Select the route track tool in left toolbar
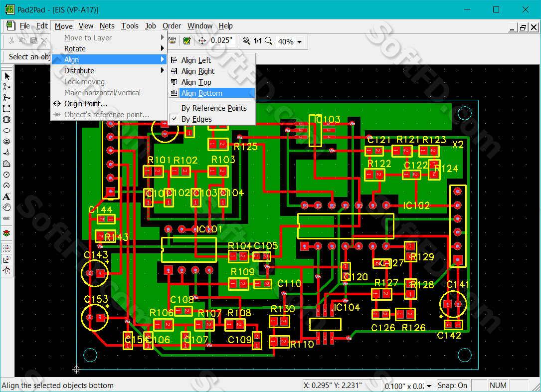The height and width of the screenshot is (392, 541). tap(6, 87)
